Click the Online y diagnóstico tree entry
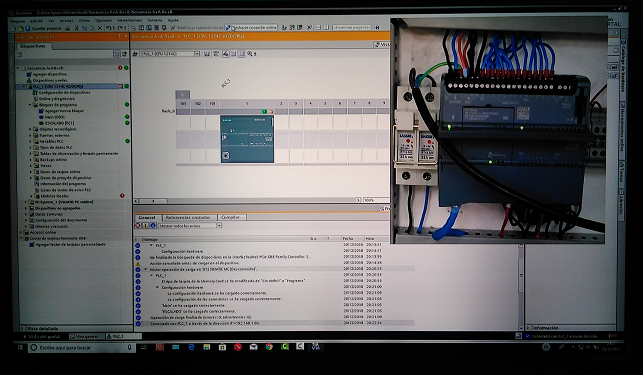This screenshot has height=375, width=643. click(x=57, y=98)
